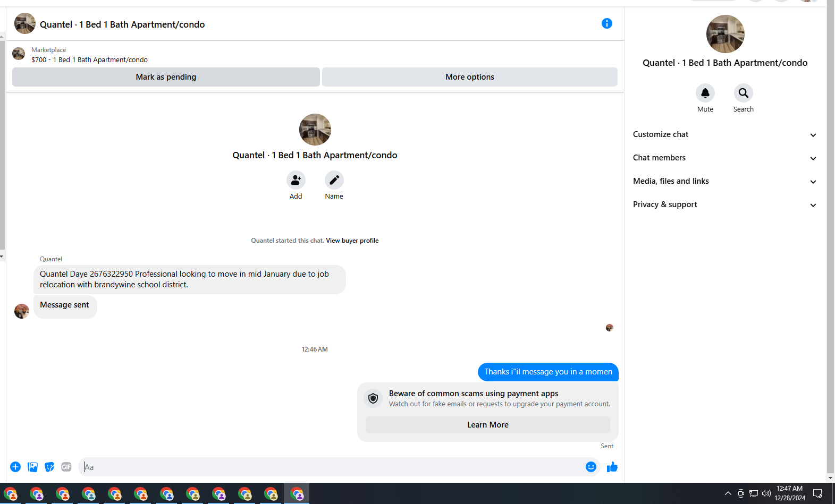Click Quantel's relocation message bubble

pos(189,279)
